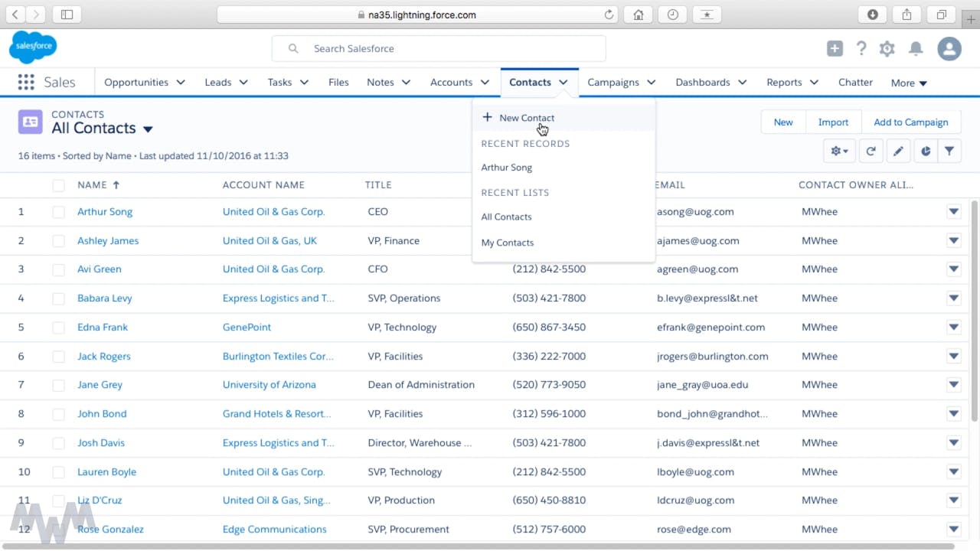Click the Safari address bar
The width and height of the screenshot is (980, 551).
[417, 15]
